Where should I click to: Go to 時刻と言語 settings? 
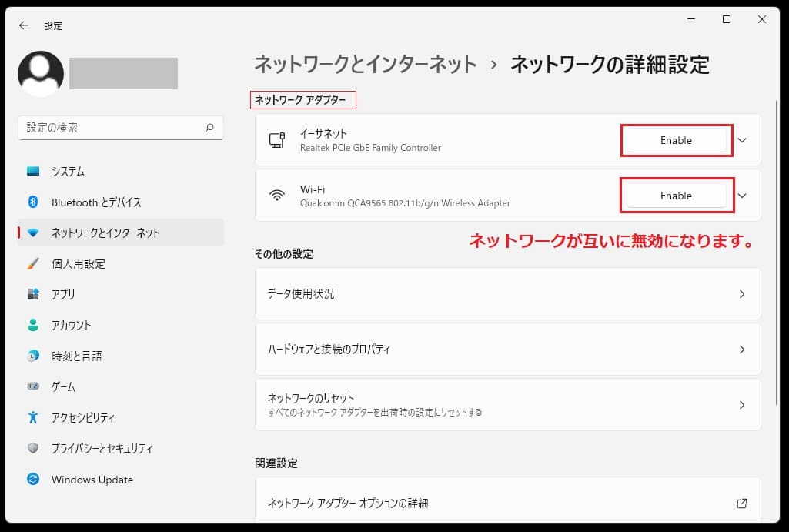pos(121,356)
